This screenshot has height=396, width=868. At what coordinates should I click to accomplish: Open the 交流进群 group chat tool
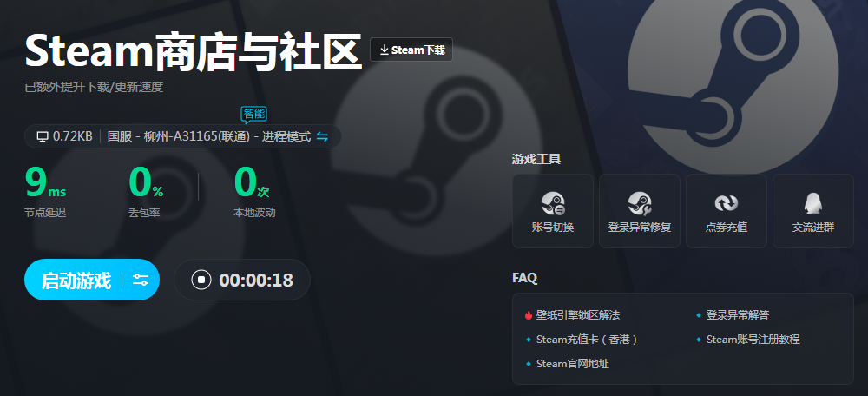pos(813,211)
